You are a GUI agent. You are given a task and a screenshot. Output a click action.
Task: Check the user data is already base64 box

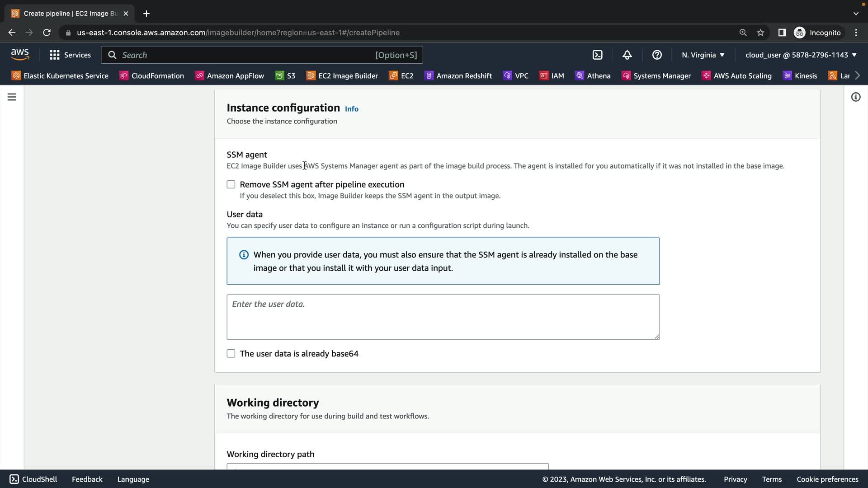tap(231, 353)
